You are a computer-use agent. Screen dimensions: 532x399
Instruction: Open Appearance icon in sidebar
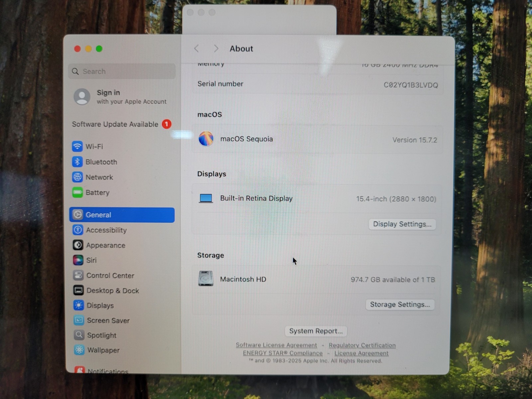coord(78,245)
